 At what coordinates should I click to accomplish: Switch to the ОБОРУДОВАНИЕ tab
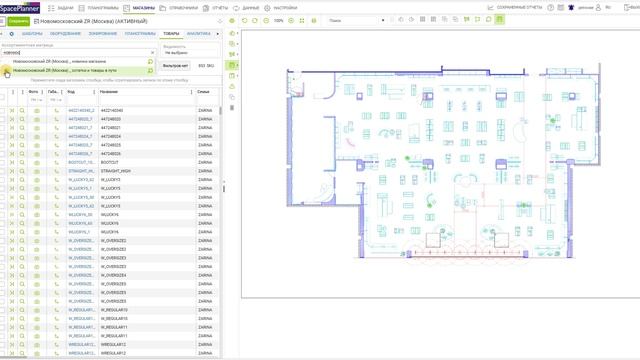pos(65,33)
